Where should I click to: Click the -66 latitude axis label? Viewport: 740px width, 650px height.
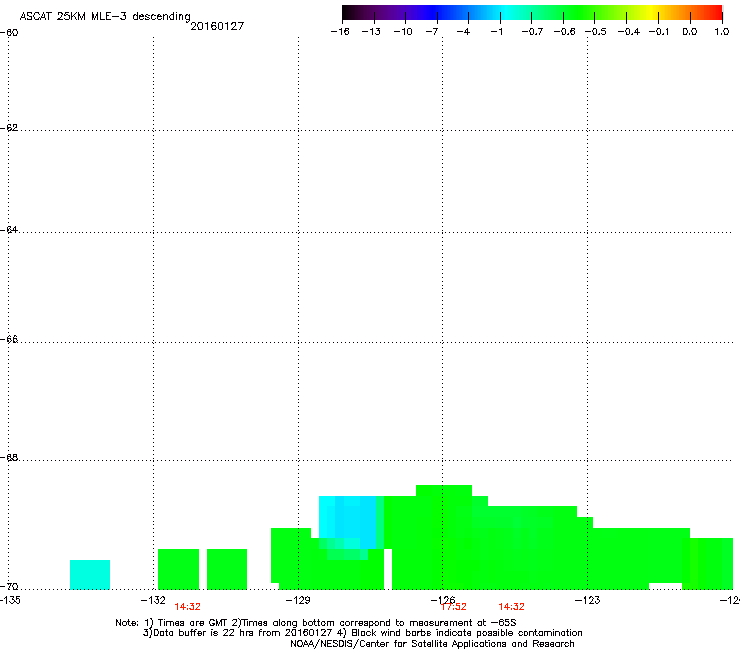[9, 340]
